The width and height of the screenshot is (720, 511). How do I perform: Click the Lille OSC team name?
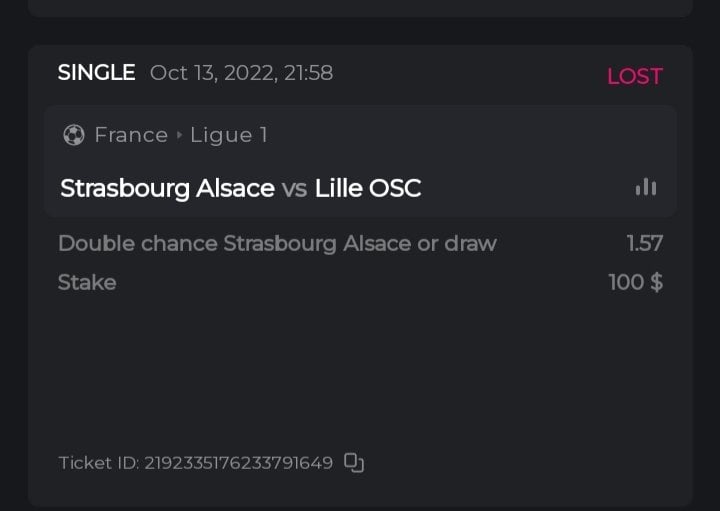click(368, 188)
